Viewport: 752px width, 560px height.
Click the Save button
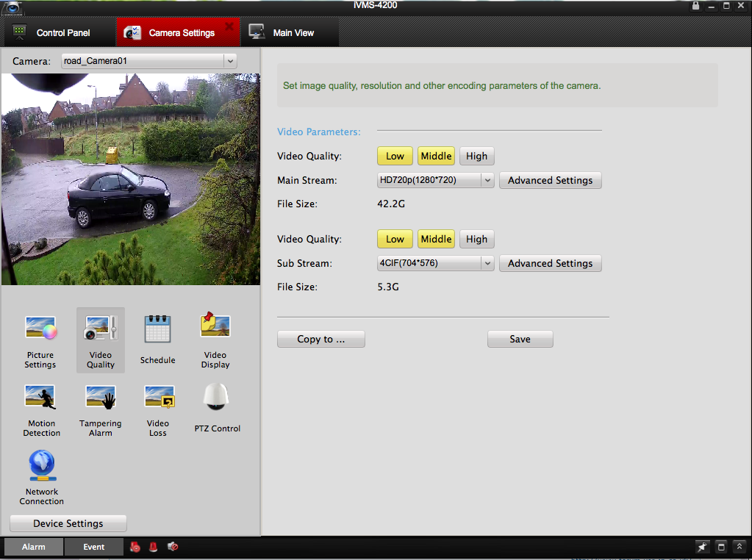[x=520, y=339]
